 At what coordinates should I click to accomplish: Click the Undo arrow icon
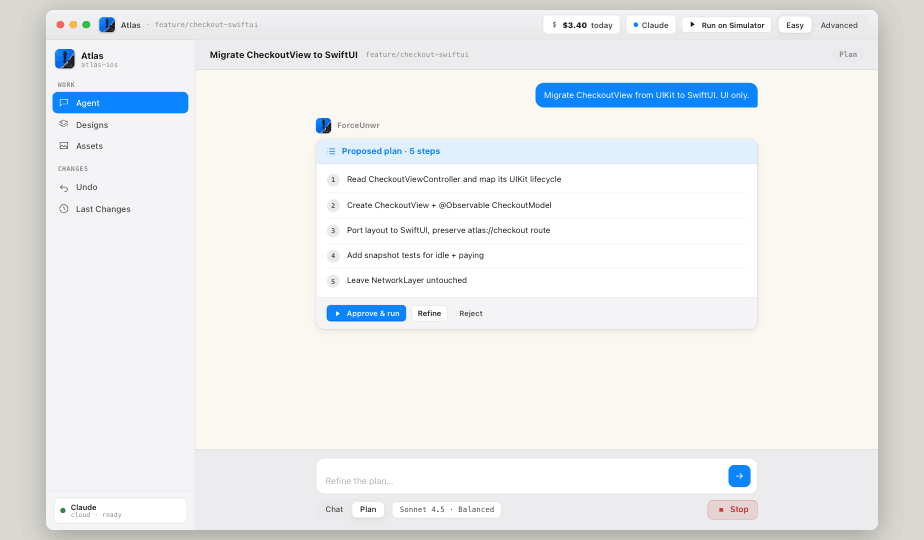[64, 187]
